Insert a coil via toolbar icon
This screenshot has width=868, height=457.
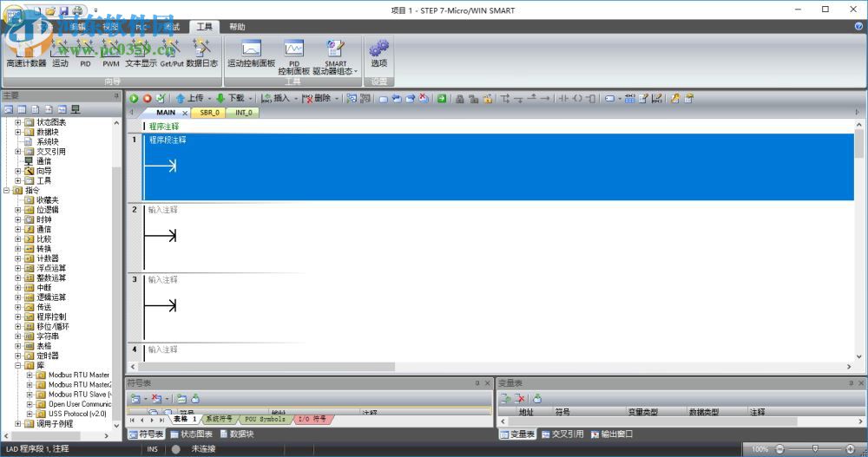(577, 99)
